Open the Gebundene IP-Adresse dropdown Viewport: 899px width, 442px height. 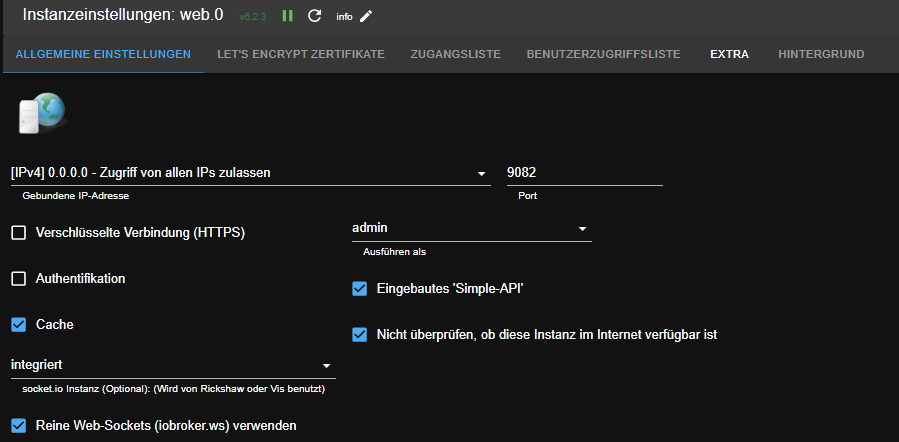(250, 173)
